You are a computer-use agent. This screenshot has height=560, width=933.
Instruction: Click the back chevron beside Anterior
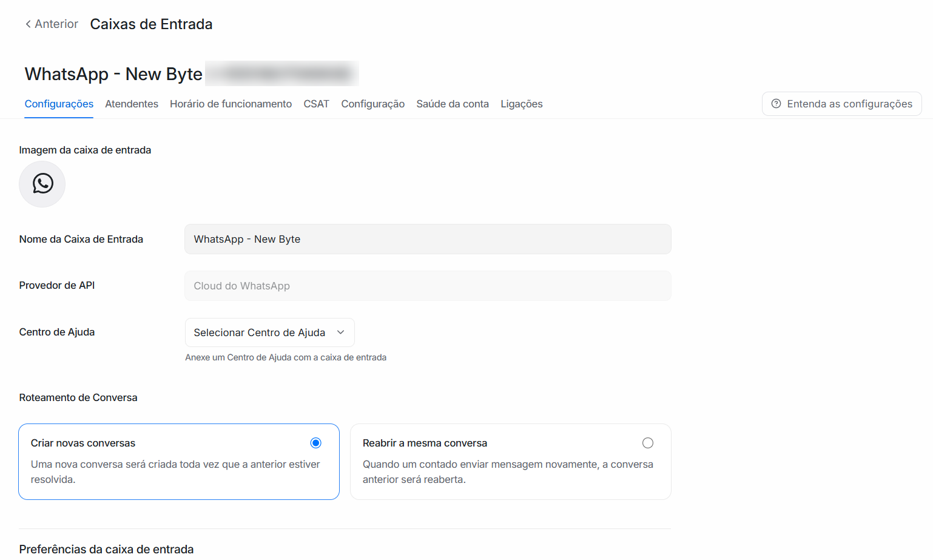[x=28, y=24]
